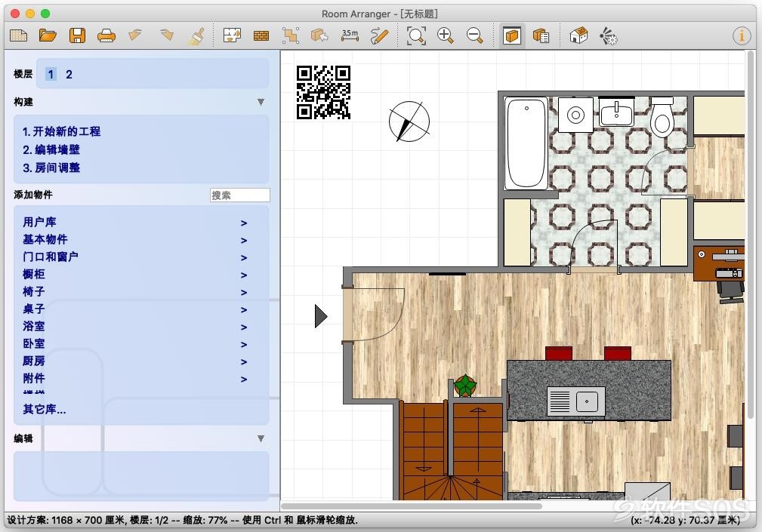Select the bathtub in the bathroom
762x532 pixels.
pos(526,143)
